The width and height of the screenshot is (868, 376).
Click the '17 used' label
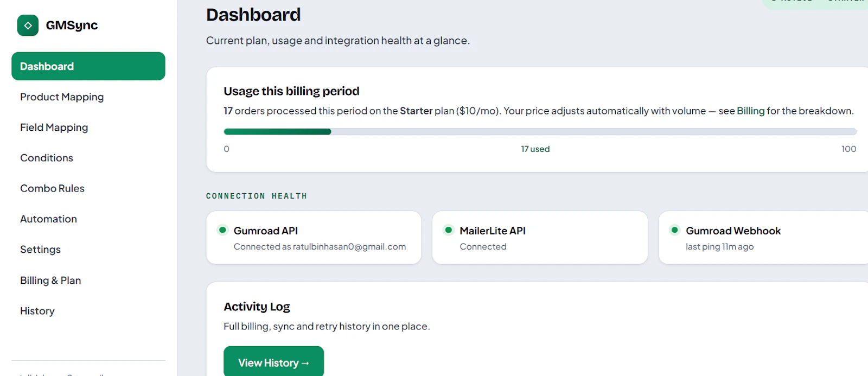coord(535,149)
